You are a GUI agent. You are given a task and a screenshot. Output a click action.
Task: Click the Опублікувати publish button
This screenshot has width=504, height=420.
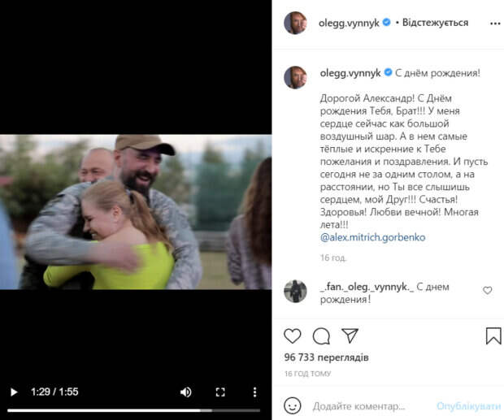click(468, 405)
